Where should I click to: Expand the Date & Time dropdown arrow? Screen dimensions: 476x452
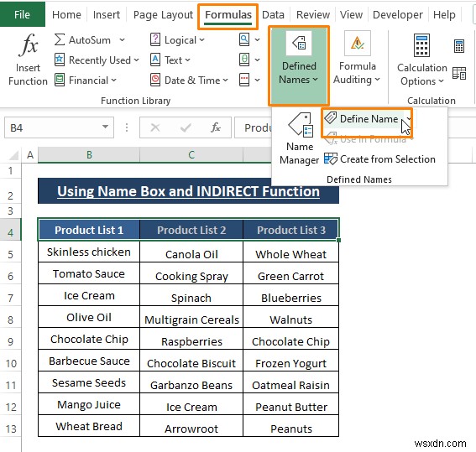click(225, 80)
